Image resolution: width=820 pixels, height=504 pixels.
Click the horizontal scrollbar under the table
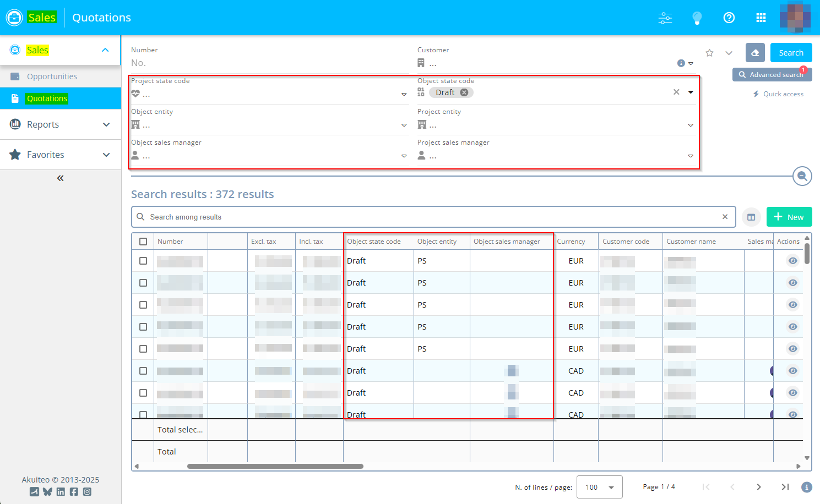point(275,466)
